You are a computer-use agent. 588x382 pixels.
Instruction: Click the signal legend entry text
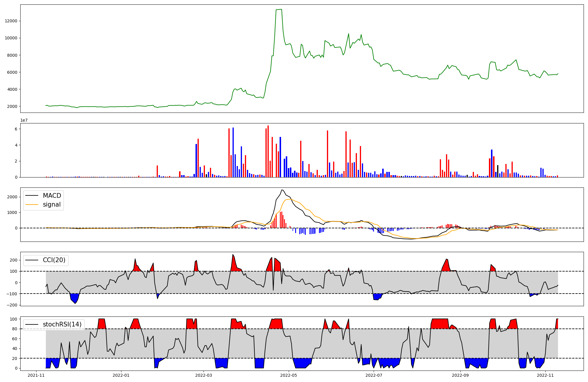(x=51, y=205)
